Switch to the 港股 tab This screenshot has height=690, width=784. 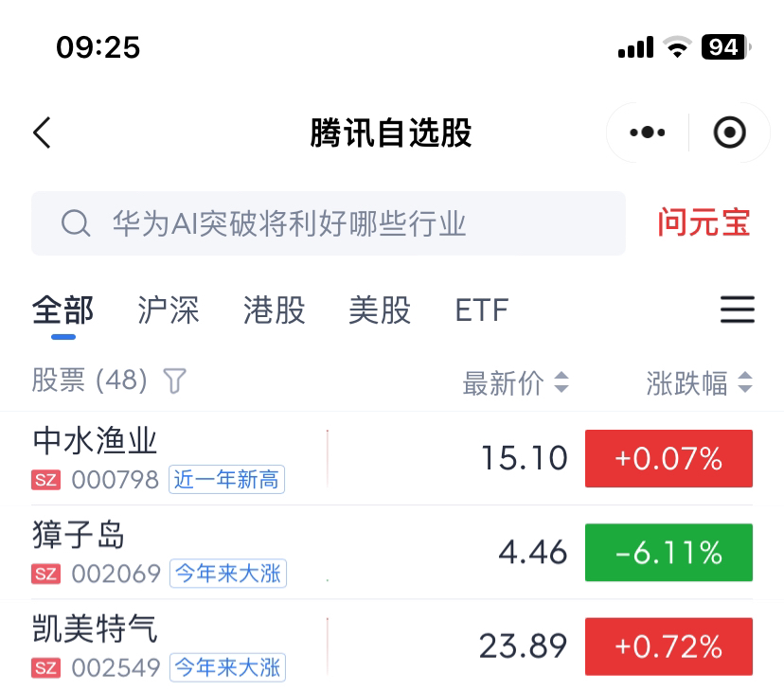coord(274,310)
